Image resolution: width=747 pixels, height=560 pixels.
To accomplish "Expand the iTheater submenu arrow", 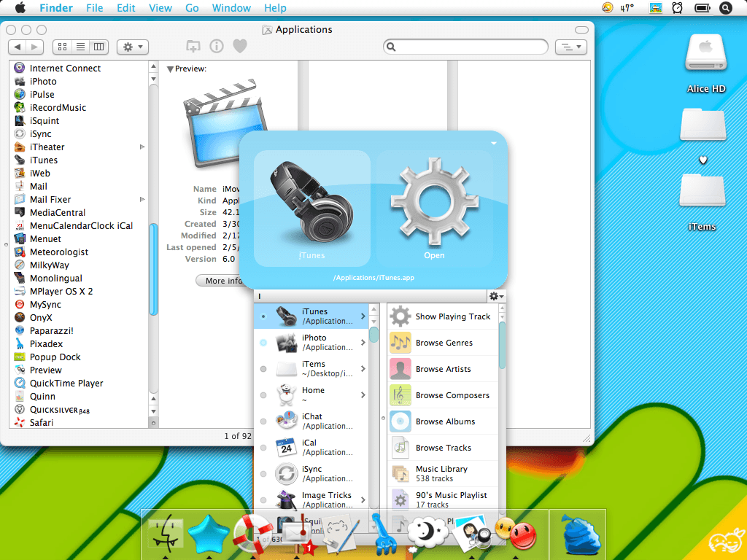I will click(142, 147).
